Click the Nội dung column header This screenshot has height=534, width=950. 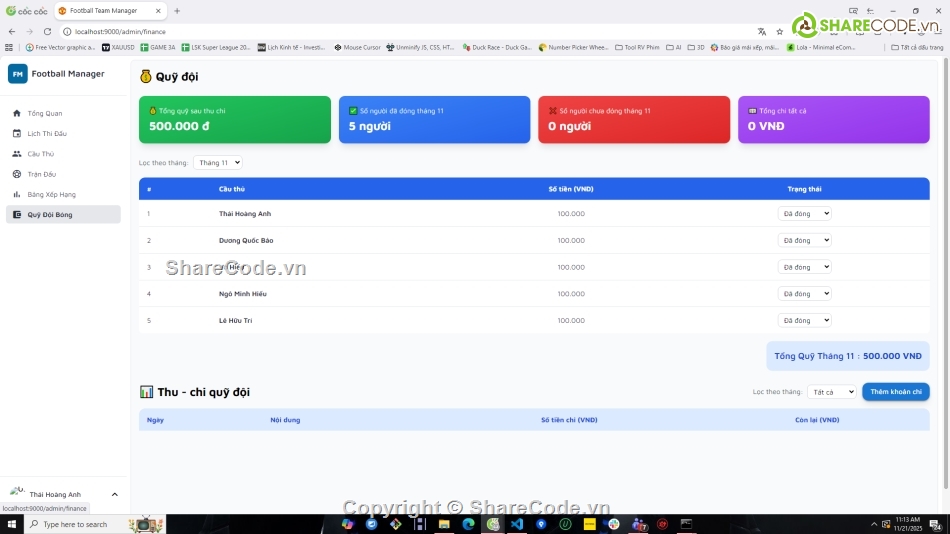pos(285,420)
